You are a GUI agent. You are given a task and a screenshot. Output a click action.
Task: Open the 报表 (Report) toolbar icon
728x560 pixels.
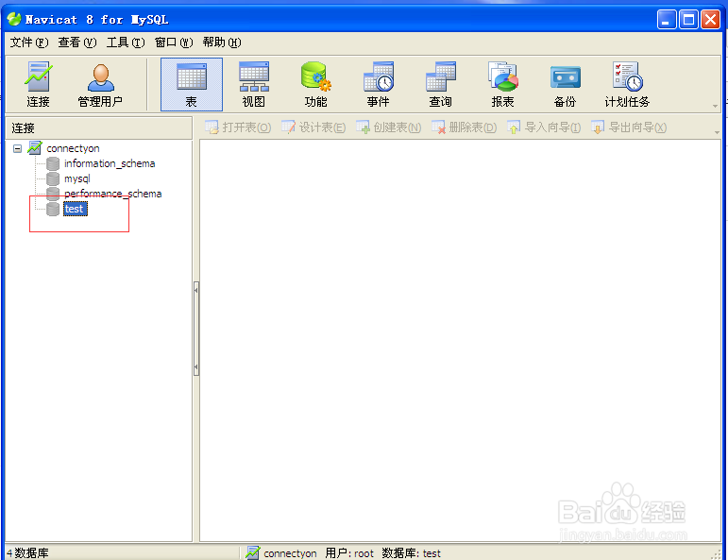coord(503,84)
